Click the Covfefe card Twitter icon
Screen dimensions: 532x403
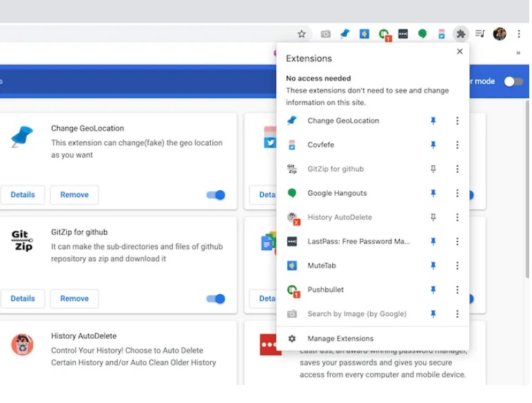(270, 137)
